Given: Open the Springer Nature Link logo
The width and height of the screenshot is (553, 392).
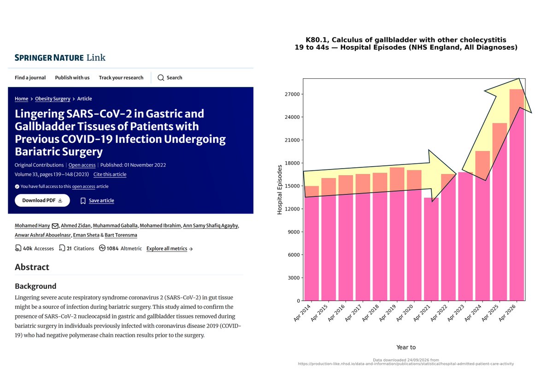Looking at the screenshot, I should [60, 58].
